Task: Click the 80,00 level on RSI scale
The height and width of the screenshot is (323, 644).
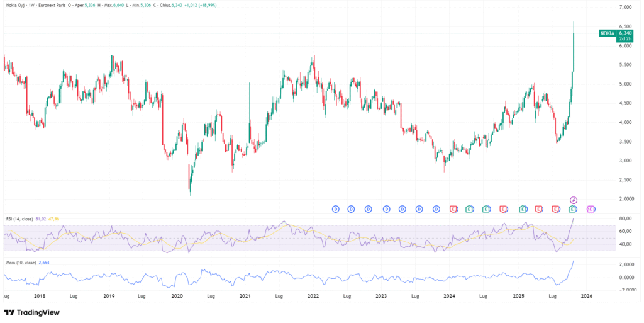Action: (x=625, y=218)
